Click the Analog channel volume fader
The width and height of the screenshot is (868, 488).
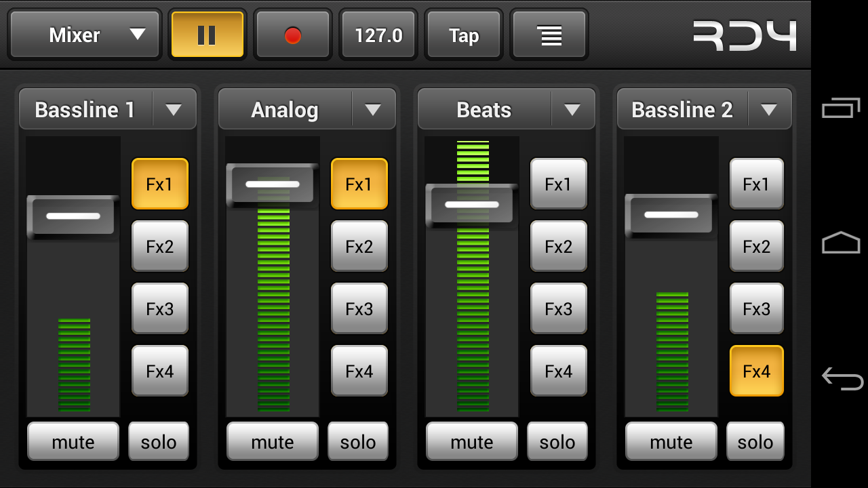pyautogui.click(x=271, y=184)
